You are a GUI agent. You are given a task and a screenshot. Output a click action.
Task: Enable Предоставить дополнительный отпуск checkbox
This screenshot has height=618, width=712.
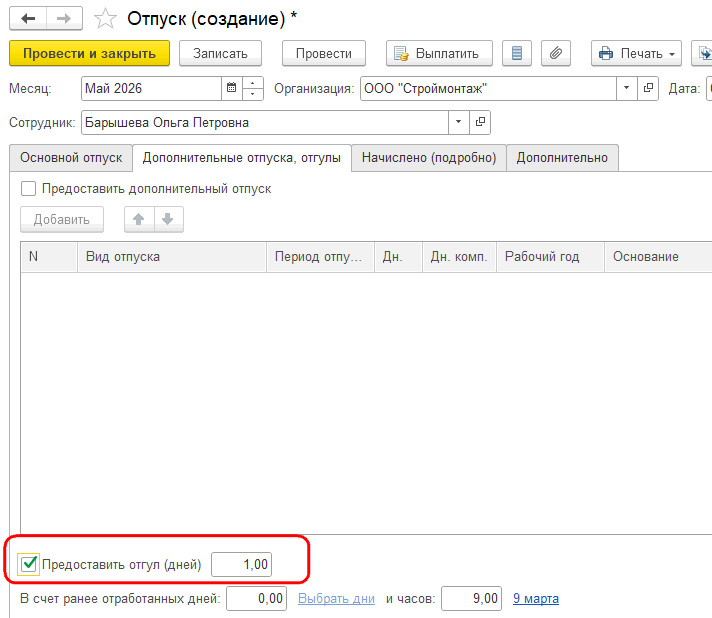[28, 188]
